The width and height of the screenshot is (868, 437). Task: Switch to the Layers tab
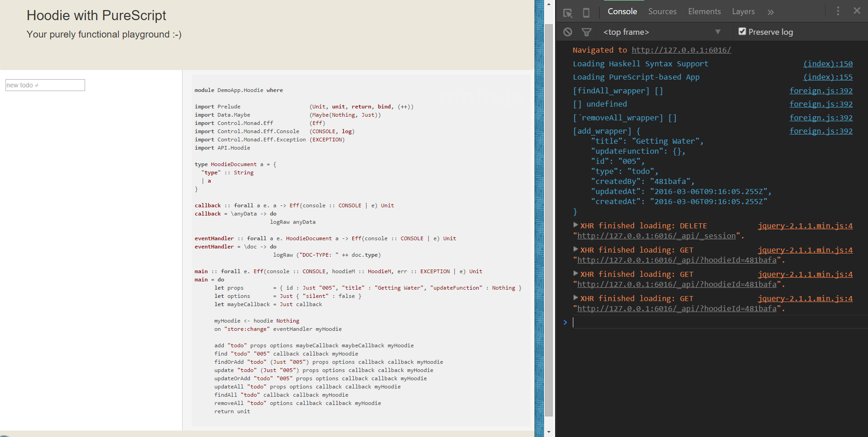pos(743,11)
